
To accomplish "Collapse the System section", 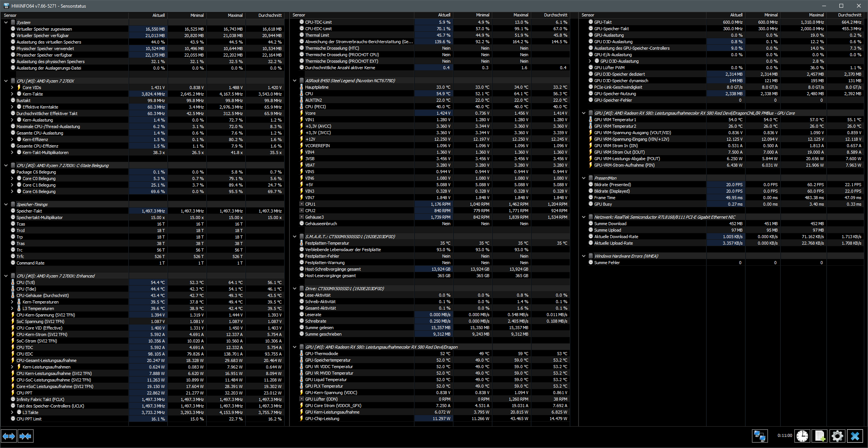I will point(5,22).
